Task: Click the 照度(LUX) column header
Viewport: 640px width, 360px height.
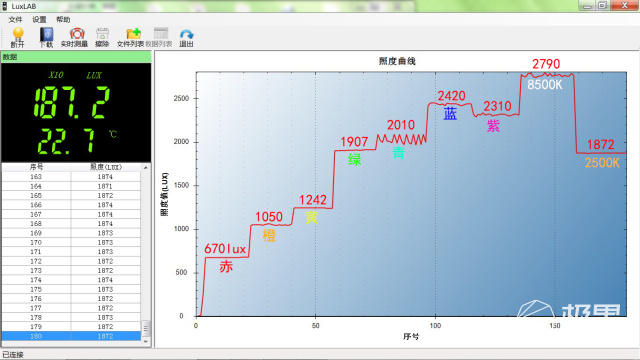Action: (106, 167)
